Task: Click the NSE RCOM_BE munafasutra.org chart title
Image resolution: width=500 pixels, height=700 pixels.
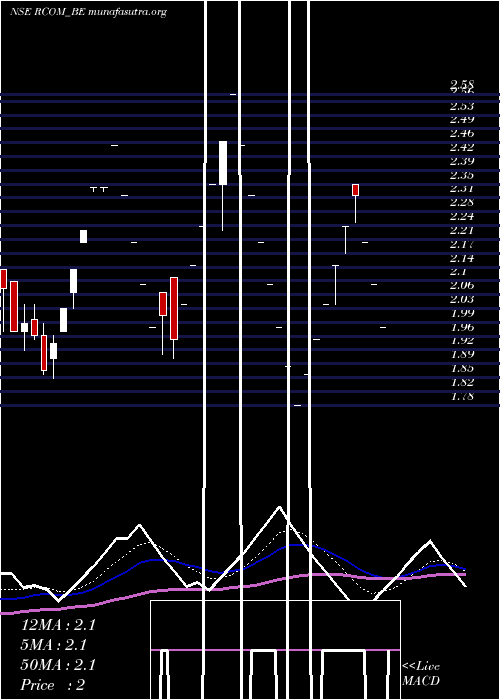Action: click(88, 12)
